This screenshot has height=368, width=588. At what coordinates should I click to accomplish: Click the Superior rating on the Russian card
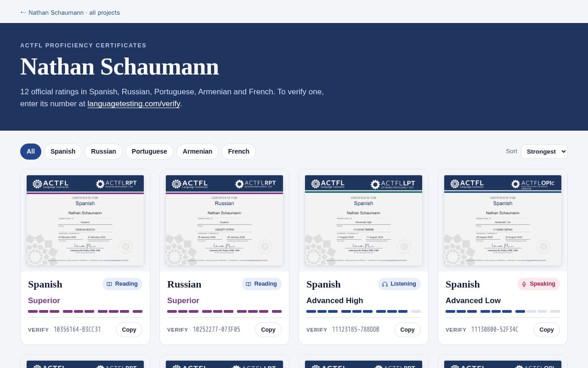(183, 300)
